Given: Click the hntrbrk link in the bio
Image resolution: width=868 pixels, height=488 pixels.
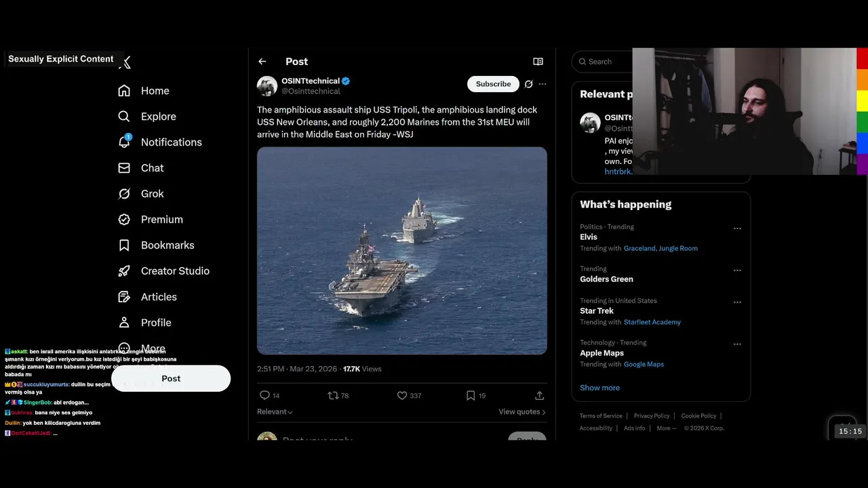Looking at the screenshot, I should (618, 171).
